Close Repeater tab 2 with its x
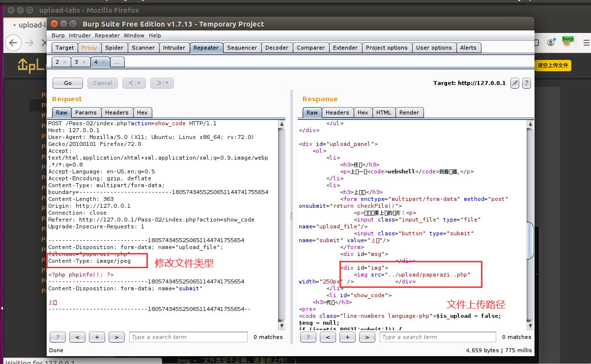 (65, 62)
